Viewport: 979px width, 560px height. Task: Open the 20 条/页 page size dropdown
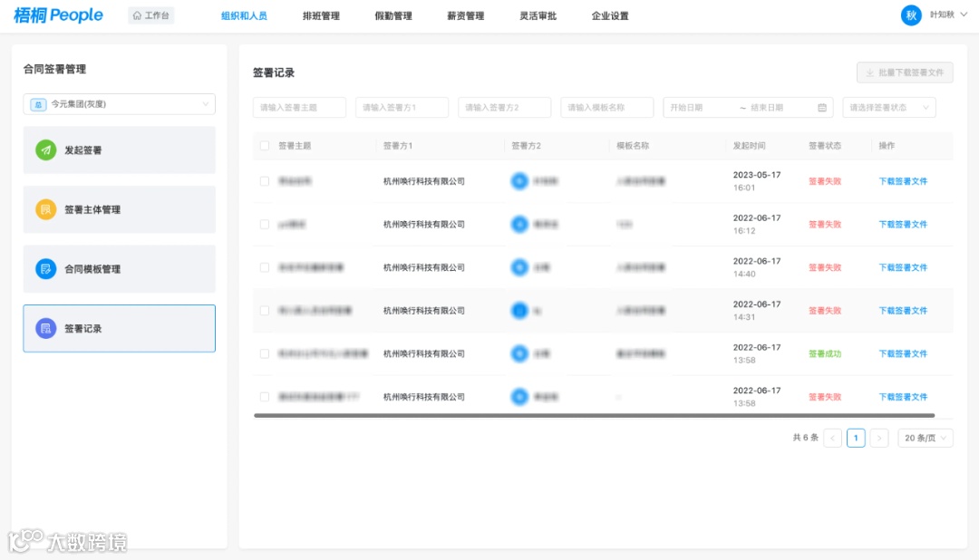click(926, 439)
